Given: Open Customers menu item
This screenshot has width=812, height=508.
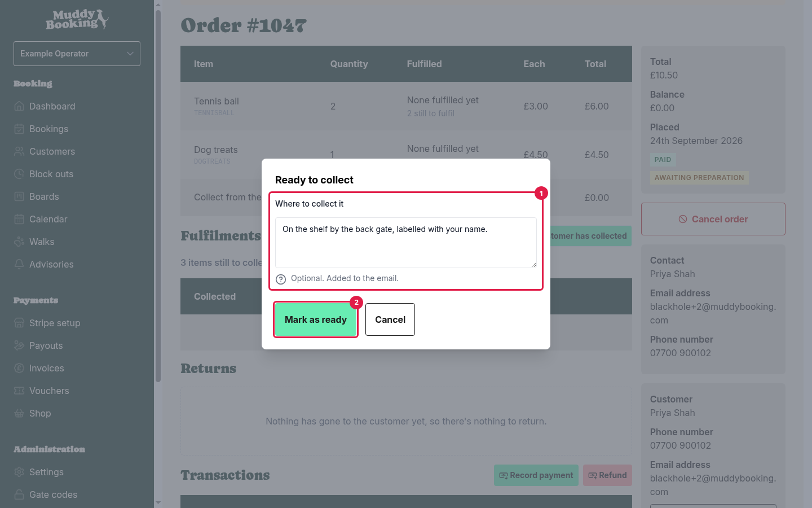Looking at the screenshot, I should pos(52,151).
